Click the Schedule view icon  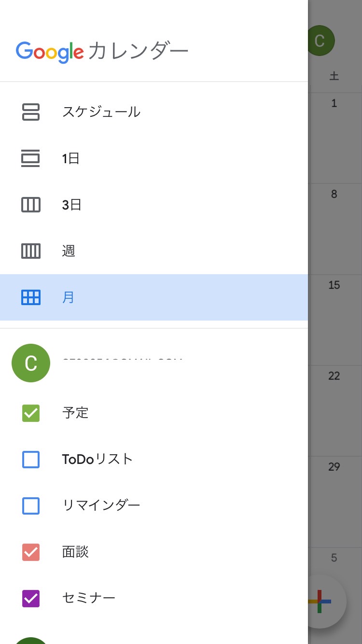coord(31,112)
